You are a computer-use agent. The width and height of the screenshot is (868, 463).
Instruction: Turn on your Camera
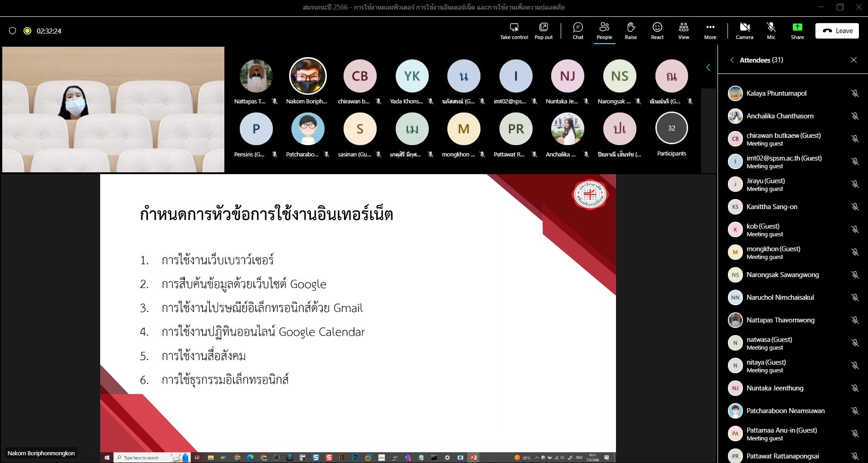(x=744, y=30)
